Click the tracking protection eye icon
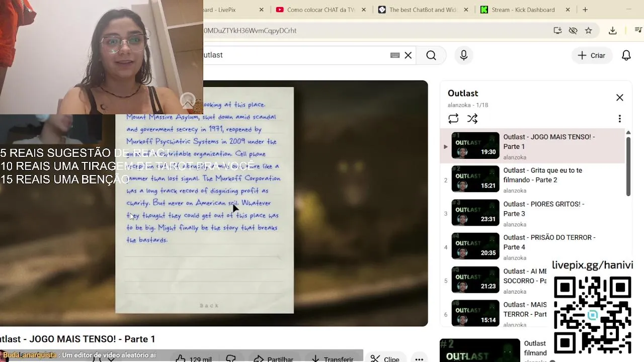This screenshot has height=362, width=644. click(x=573, y=31)
